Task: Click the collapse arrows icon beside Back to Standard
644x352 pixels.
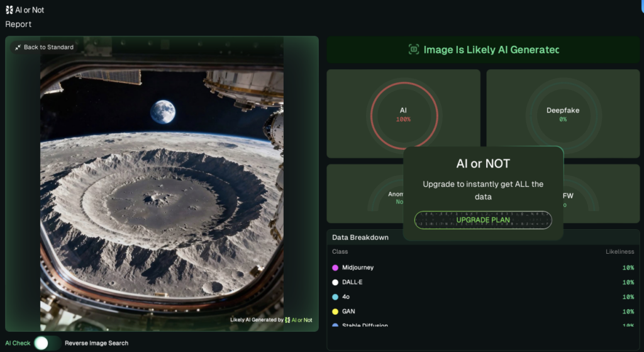Action: click(18, 47)
